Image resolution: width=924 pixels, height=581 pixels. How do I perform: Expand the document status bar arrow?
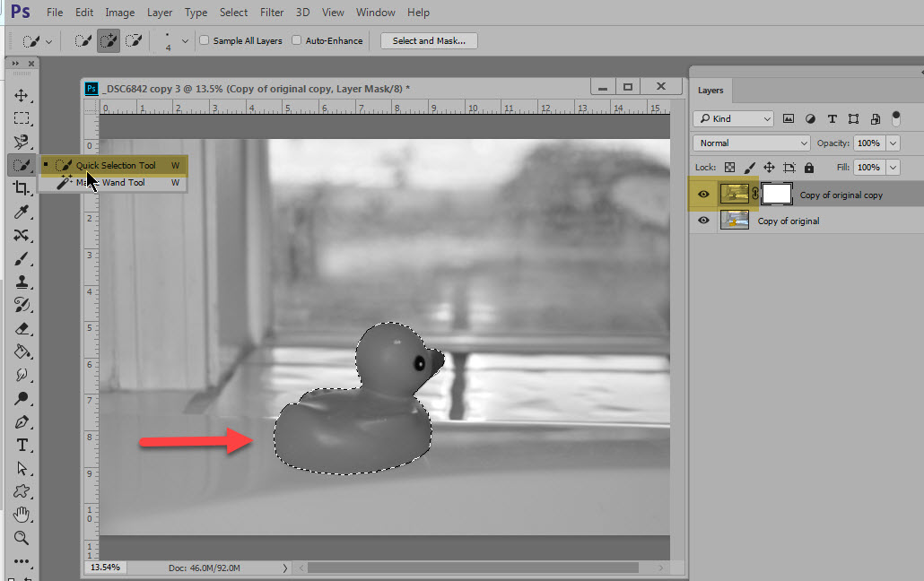pos(284,568)
